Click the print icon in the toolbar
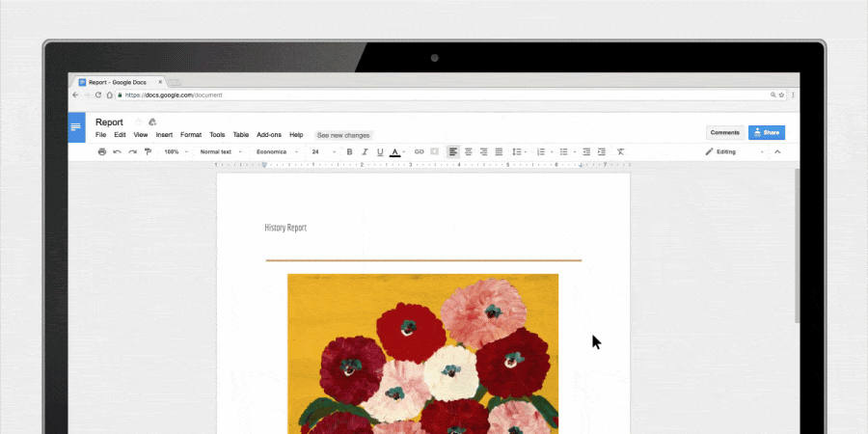The image size is (868, 434). click(102, 151)
